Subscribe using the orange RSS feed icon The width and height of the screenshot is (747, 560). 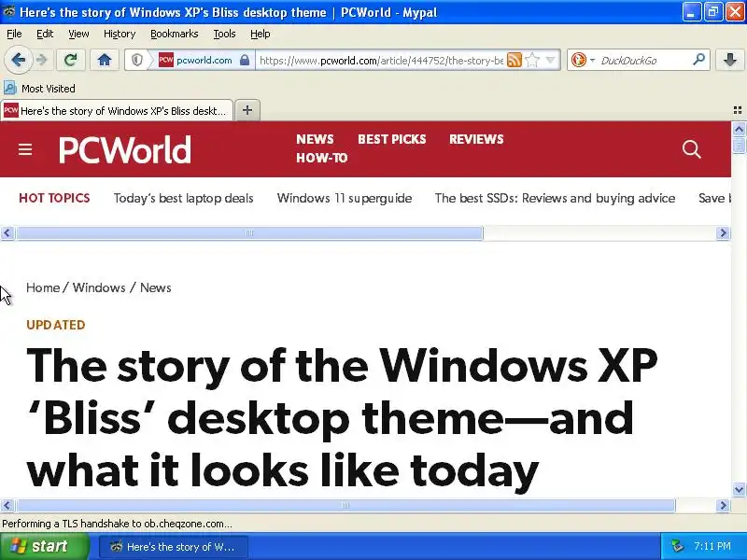(x=514, y=60)
